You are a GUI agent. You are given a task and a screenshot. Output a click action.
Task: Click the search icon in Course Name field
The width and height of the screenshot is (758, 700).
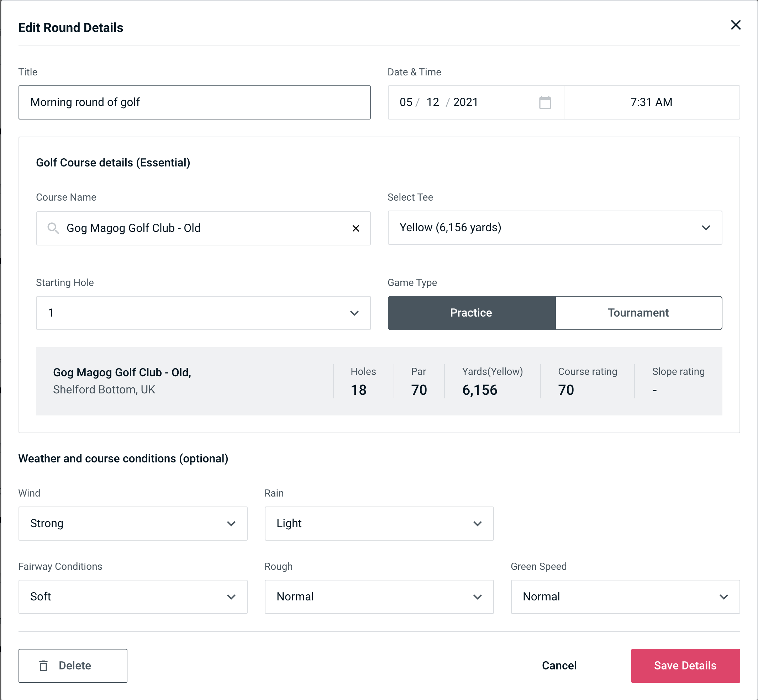[x=53, y=228]
